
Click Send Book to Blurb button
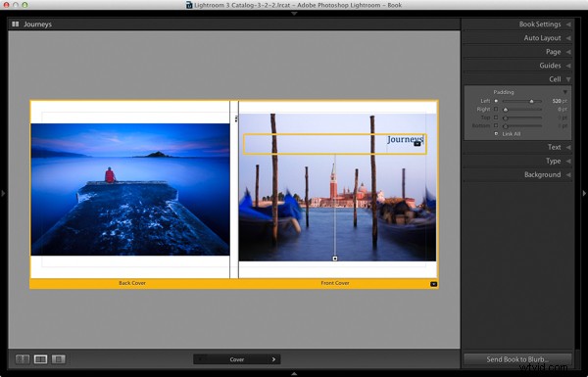point(517,359)
